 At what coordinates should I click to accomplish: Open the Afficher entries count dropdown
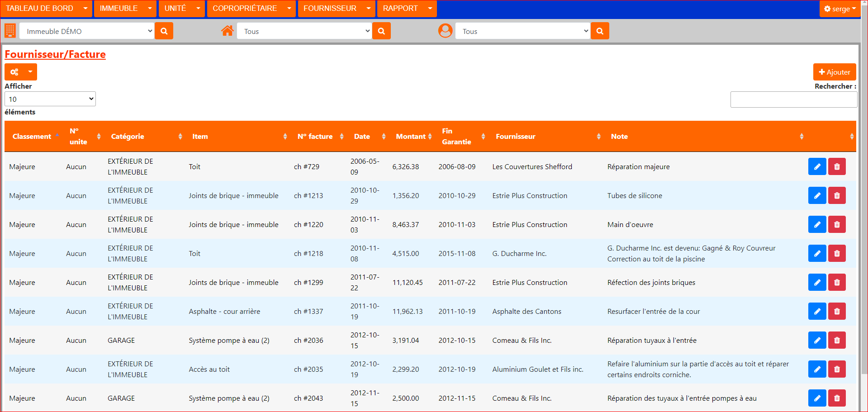tap(50, 99)
